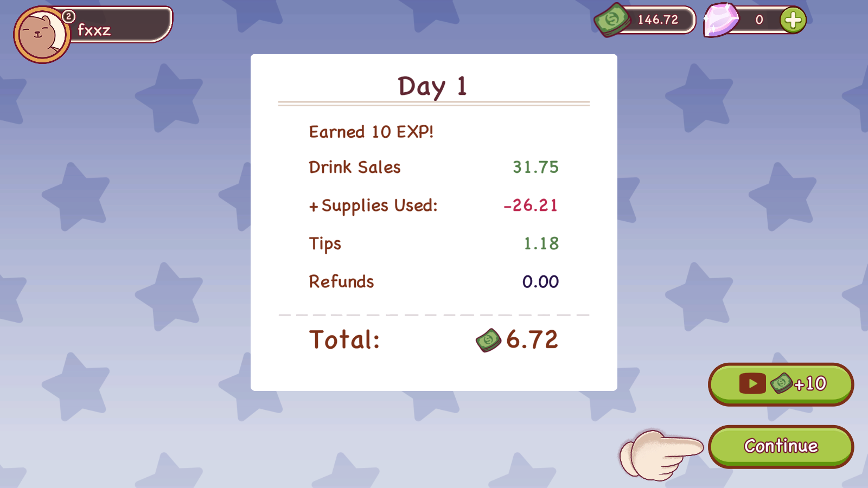
Task: Expand the Supplies Used plus sign
Action: [x=314, y=207]
